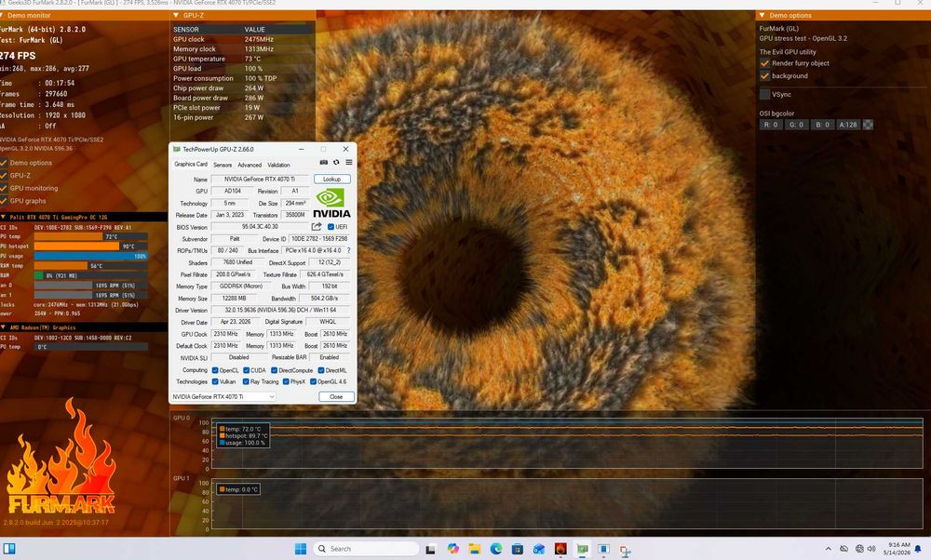Switch to the Advanced tab
The height and width of the screenshot is (560, 931).
click(x=250, y=165)
